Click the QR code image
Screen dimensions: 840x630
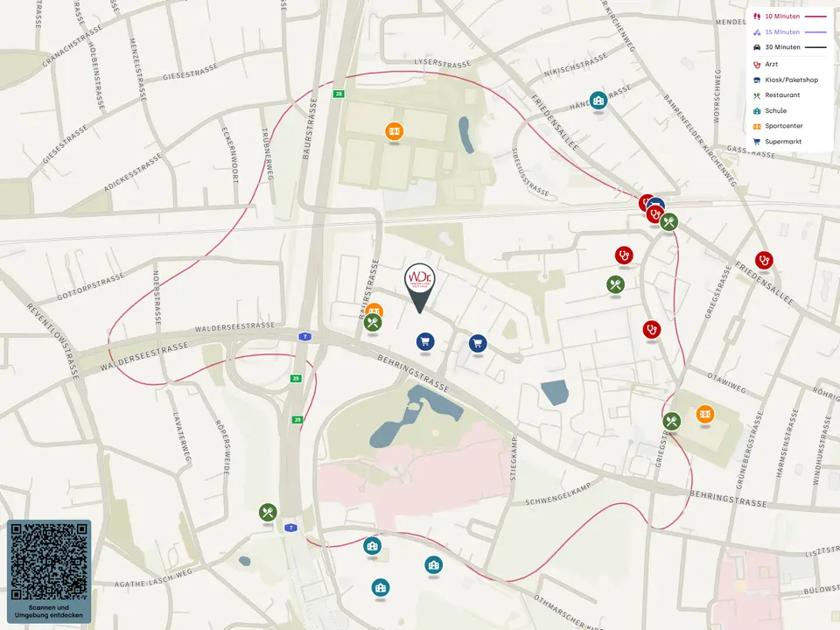(49, 562)
